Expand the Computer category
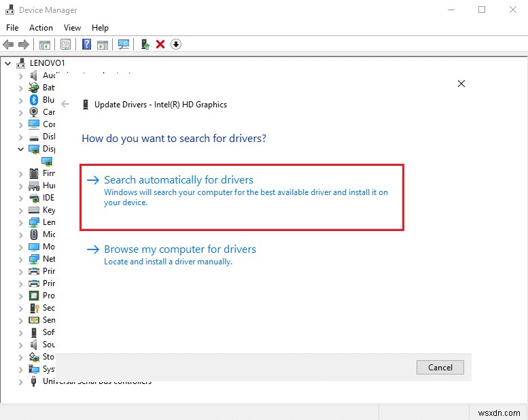 click(21, 125)
